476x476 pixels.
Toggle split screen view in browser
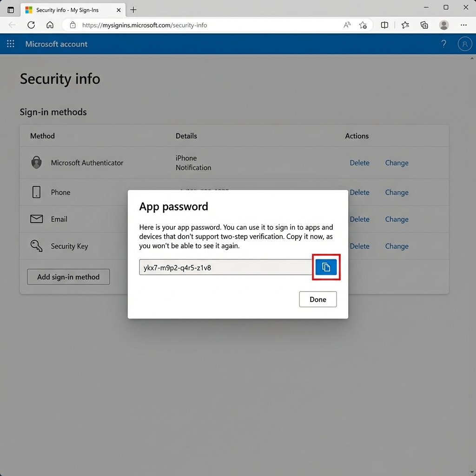pos(384,25)
